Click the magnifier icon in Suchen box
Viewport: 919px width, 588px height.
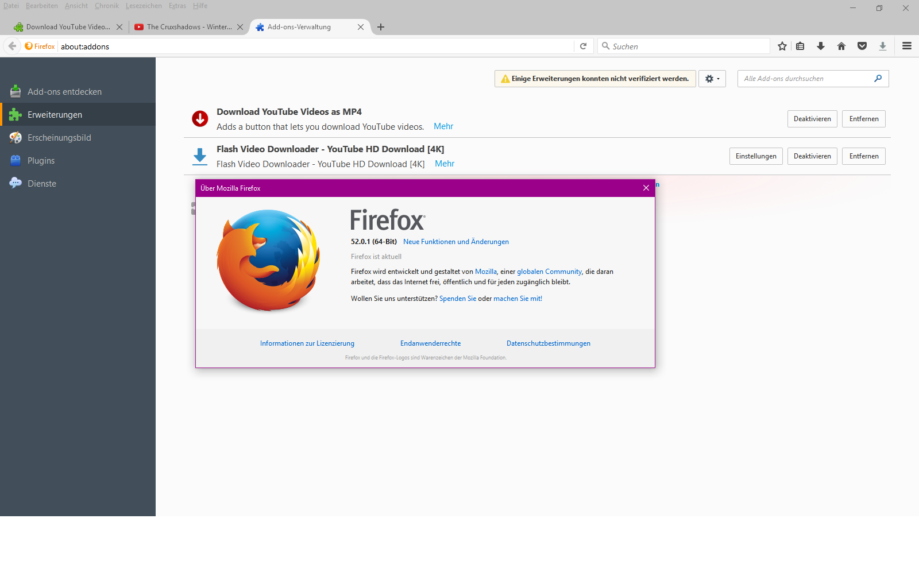pyautogui.click(x=605, y=46)
